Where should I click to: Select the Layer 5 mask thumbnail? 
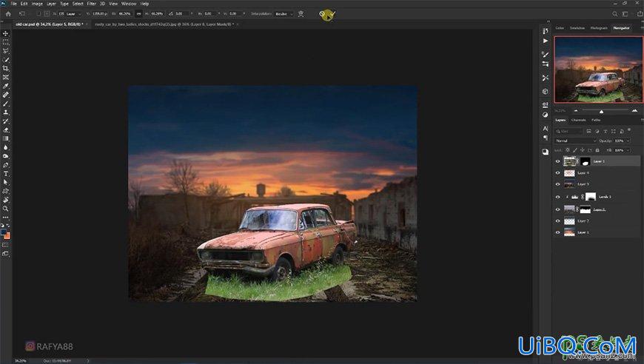click(x=586, y=161)
